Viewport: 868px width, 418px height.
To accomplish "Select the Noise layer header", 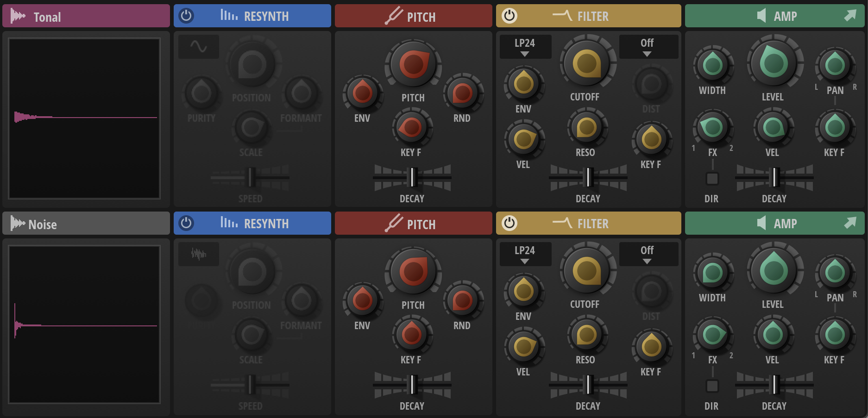I will 86,224.
